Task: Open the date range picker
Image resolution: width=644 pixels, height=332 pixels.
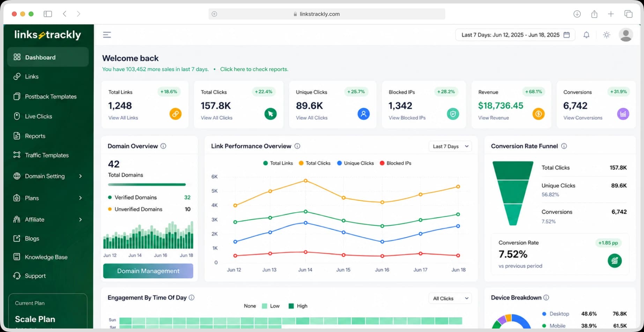Action: [x=515, y=35]
